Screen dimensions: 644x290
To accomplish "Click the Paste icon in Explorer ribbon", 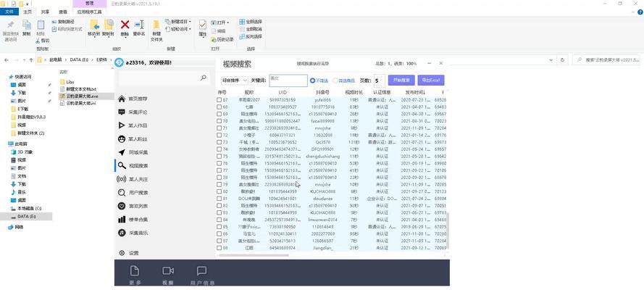I will (x=41, y=25).
